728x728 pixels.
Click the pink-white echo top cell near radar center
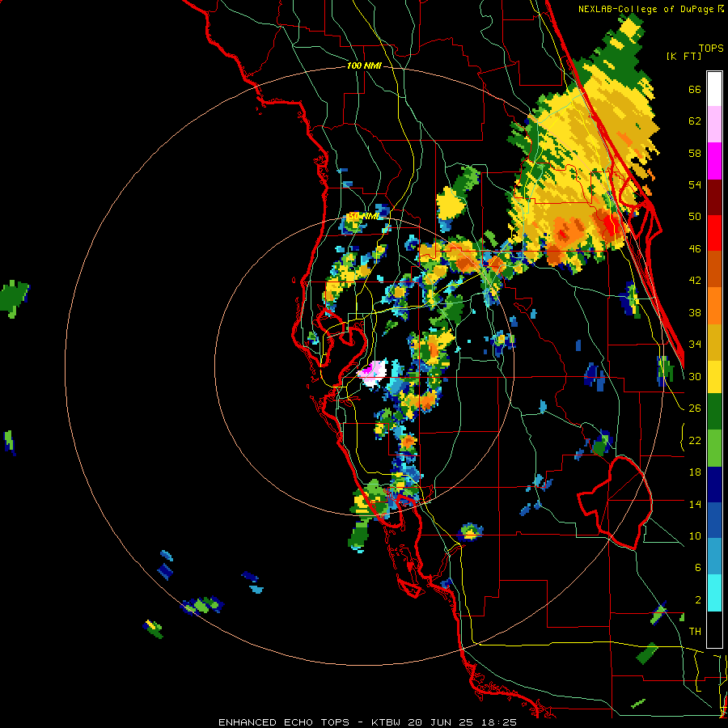tap(372, 373)
